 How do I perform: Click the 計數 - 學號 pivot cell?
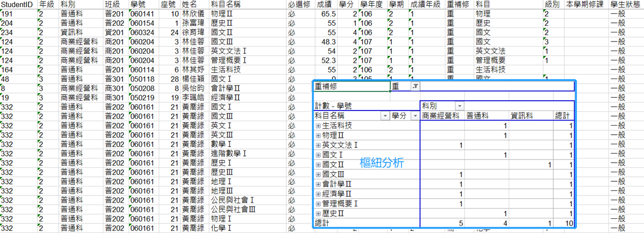366,106
